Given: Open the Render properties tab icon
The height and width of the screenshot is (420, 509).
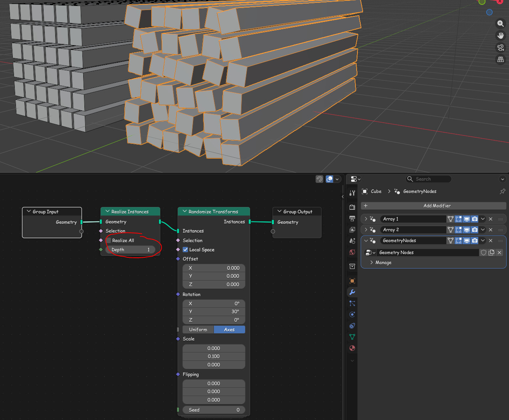Looking at the screenshot, I should pyautogui.click(x=352, y=207).
